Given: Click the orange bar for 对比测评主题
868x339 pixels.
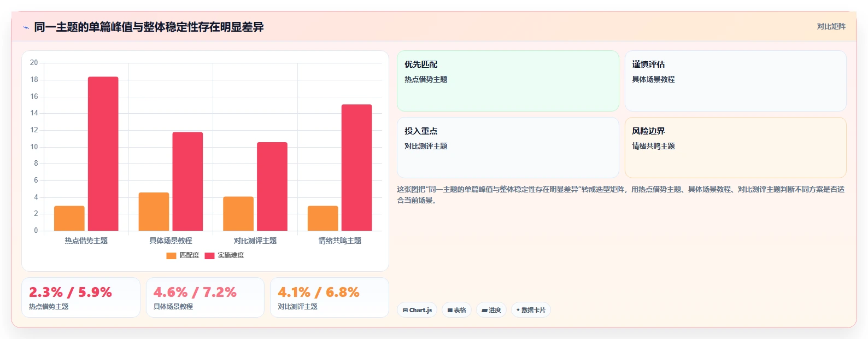Looking at the screenshot, I should tap(238, 214).
